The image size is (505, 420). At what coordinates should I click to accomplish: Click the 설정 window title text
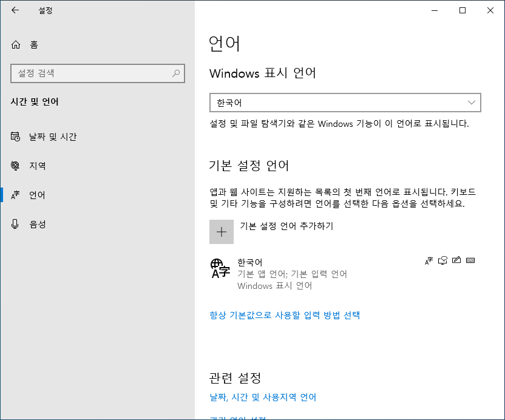tap(46, 10)
